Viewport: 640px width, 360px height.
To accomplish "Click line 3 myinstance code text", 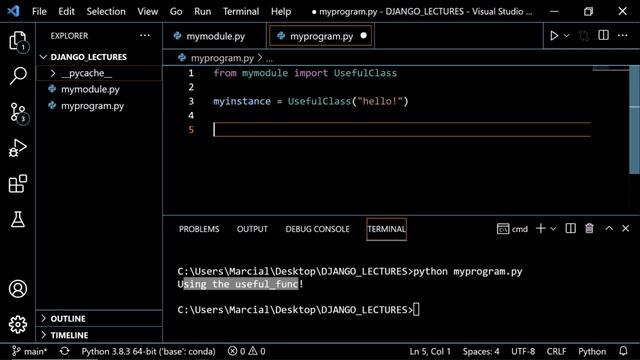I will [311, 101].
